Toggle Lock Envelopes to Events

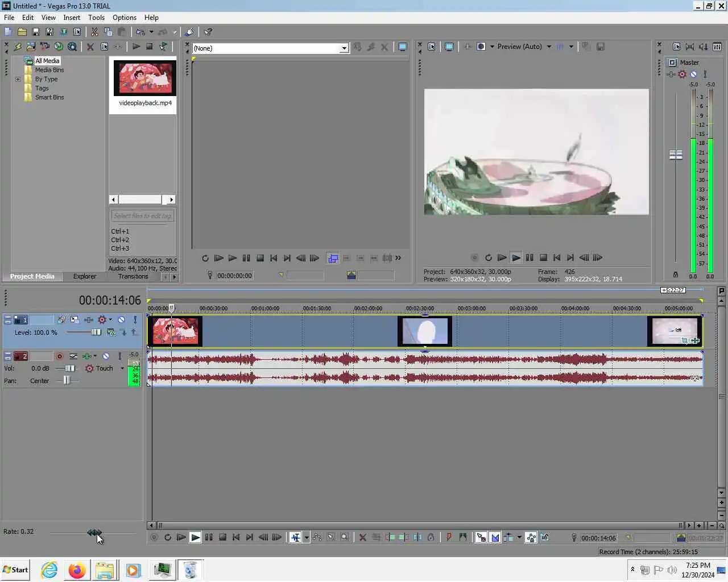pos(531,537)
